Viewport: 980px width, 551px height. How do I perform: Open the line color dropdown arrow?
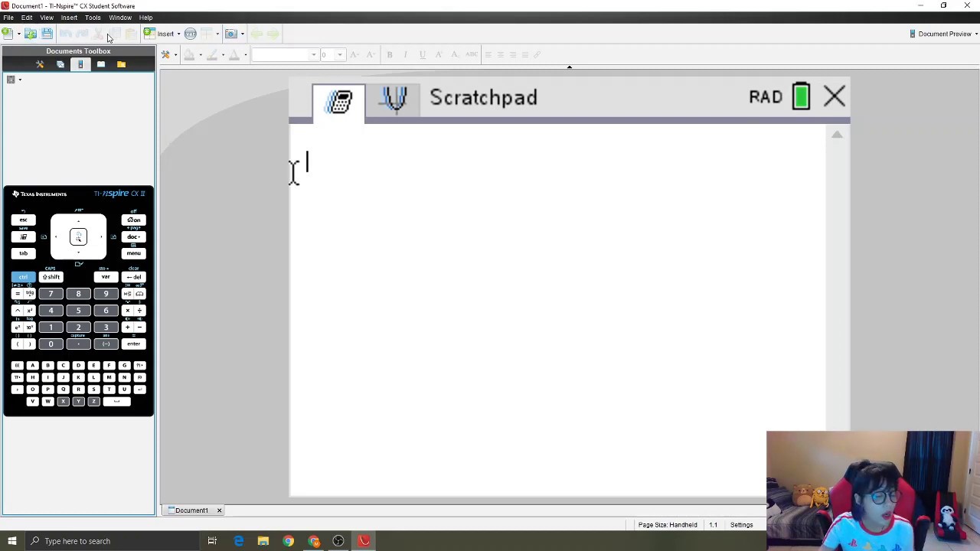coord(223,54)
